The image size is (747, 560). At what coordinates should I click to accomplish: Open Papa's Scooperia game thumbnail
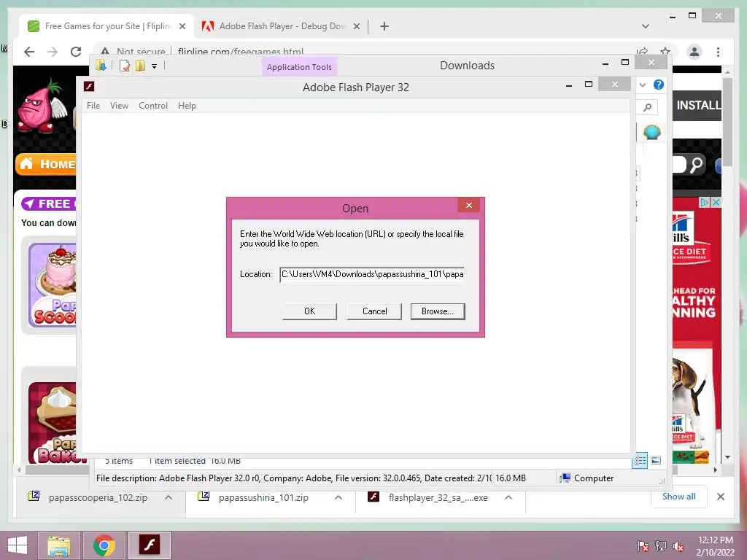[x=53, y=285]
